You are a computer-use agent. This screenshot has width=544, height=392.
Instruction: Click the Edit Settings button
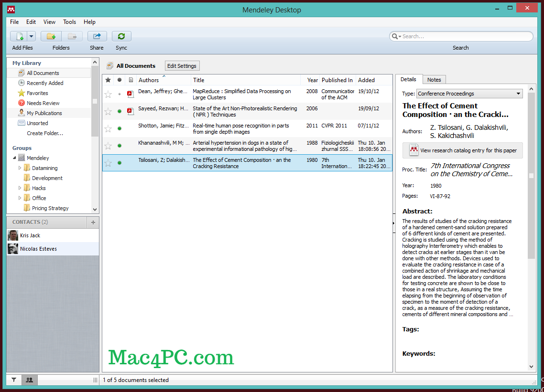(x=182, y=66)
